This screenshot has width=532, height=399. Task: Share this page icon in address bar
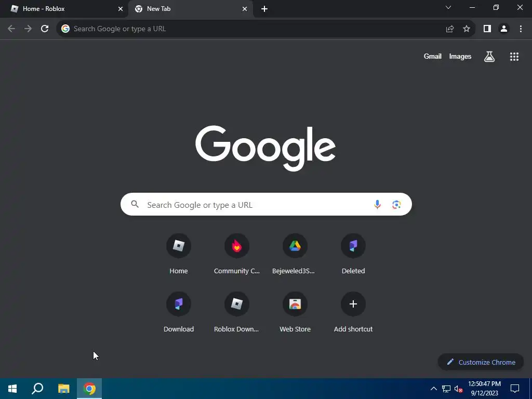[450, 29]
